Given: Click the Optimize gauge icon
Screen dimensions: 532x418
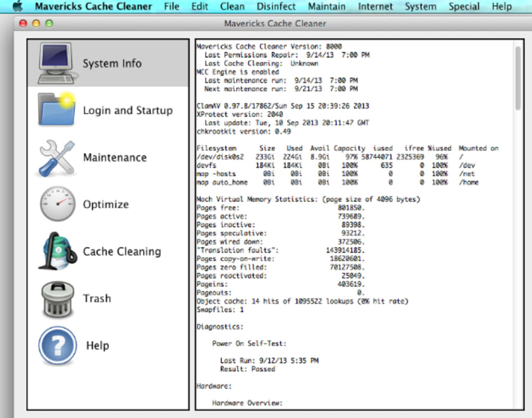Looking at the screenshot, I should (57, 204).
